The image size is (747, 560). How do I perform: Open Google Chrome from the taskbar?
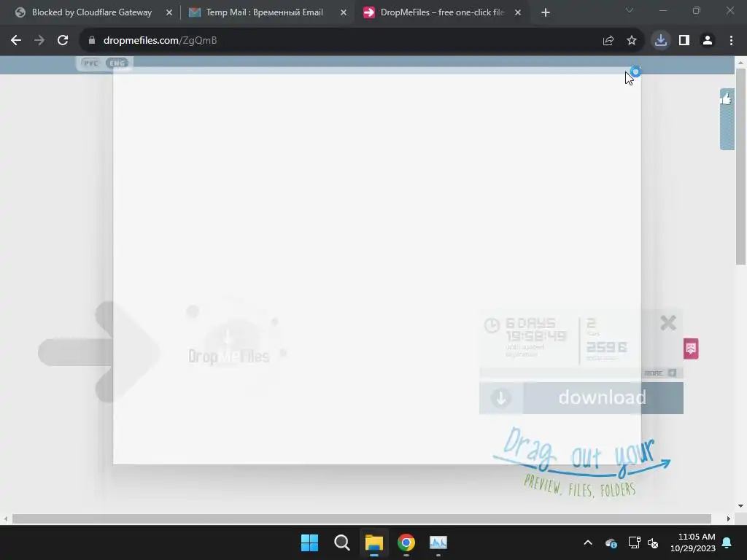406,542
